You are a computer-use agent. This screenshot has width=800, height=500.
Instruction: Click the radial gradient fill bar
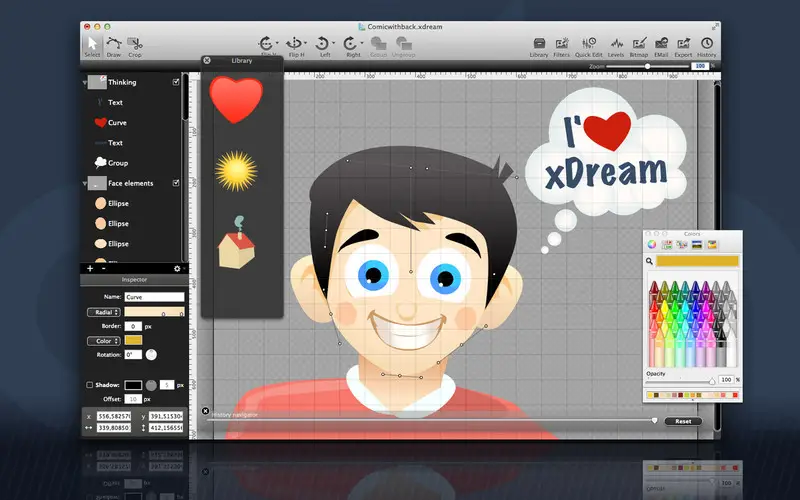coord(154,312)
